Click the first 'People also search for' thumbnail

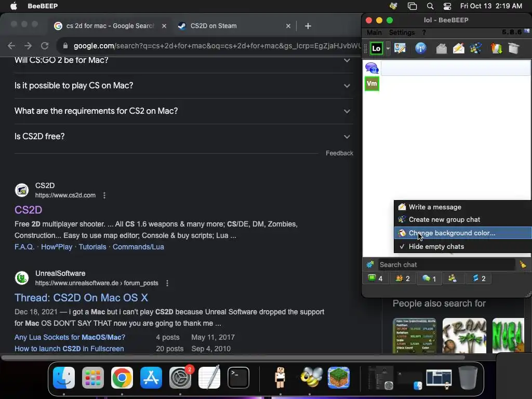(414, 336)
